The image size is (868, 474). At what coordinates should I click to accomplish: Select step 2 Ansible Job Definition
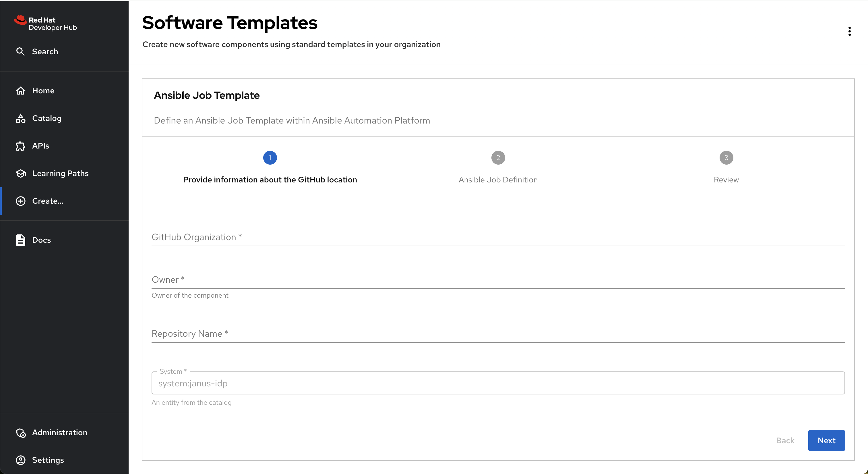(x=498, y=158)
